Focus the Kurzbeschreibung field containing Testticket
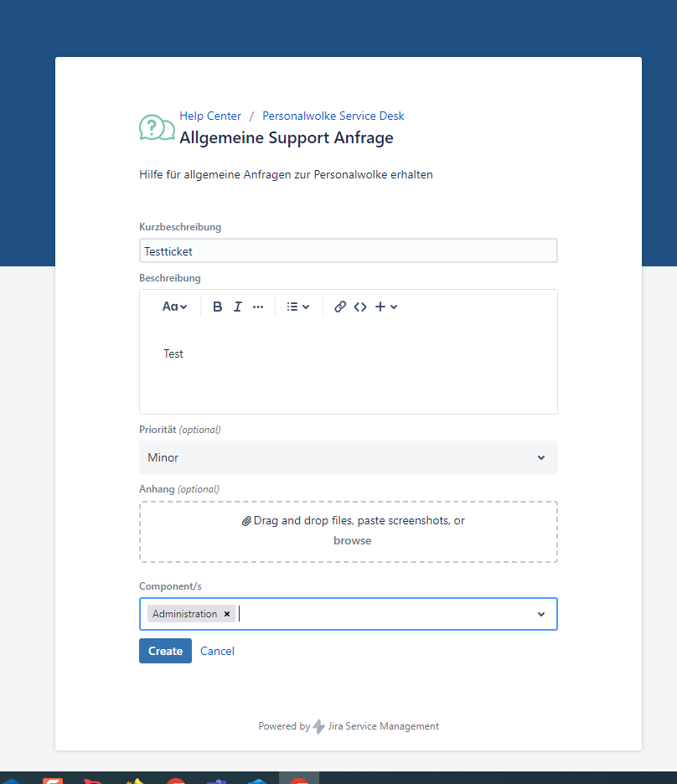 coord(348,250)
